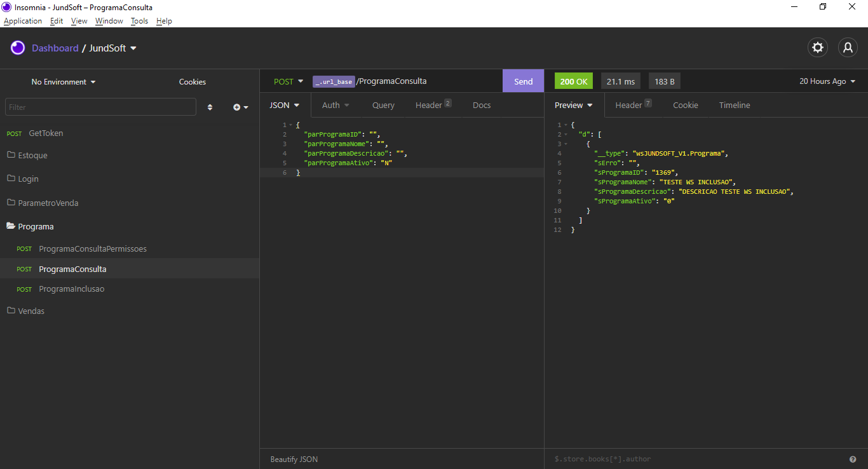Switch to the request Query tab
This screenshot has width=868, height=469.
[383, 105]
